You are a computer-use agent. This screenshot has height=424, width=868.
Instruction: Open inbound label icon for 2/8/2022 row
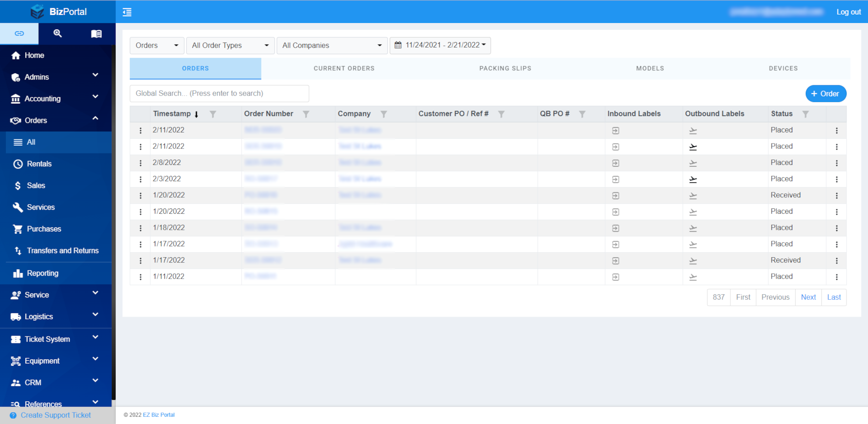point(616,163)
